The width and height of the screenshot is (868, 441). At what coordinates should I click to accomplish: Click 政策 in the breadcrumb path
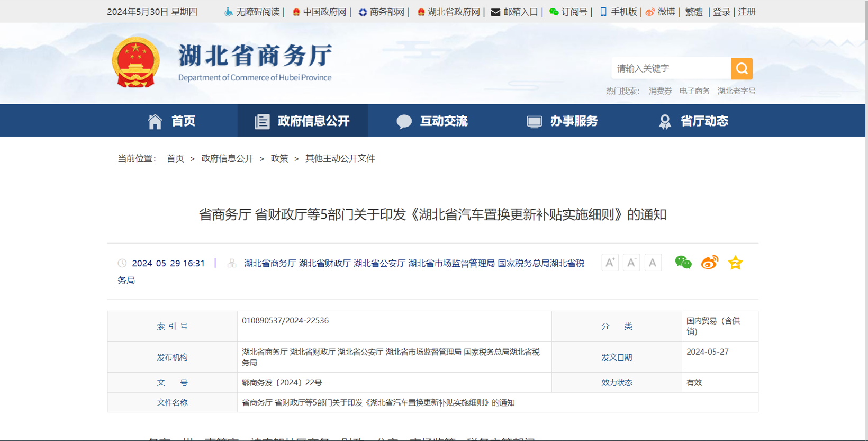279,158
